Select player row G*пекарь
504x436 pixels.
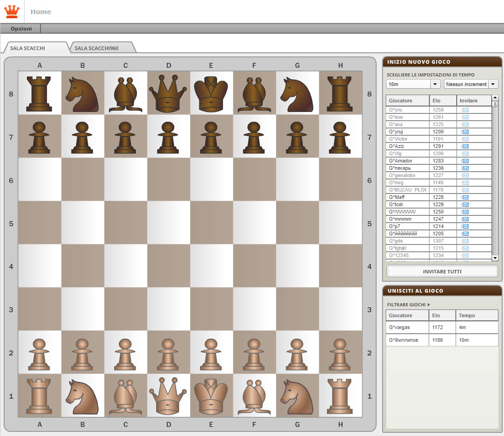coord(439,168)
